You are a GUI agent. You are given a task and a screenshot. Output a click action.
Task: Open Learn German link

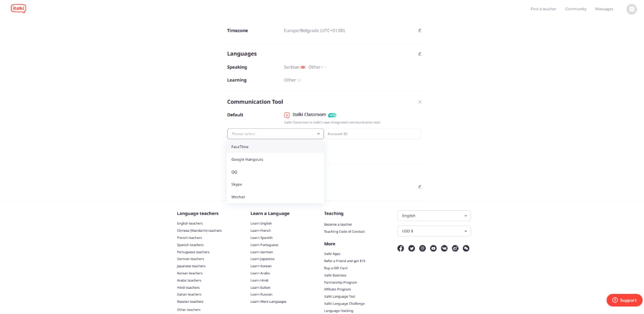pos(262,252)
